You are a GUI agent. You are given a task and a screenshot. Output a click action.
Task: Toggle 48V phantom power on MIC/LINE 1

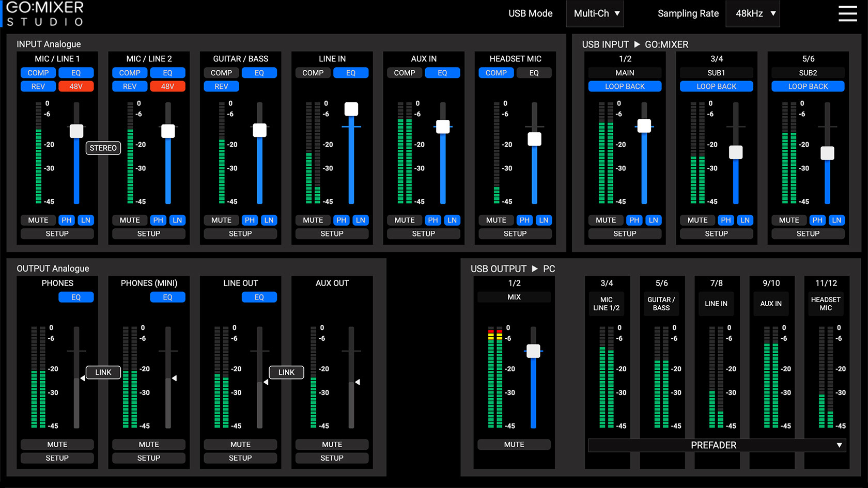tap(76, 86)
